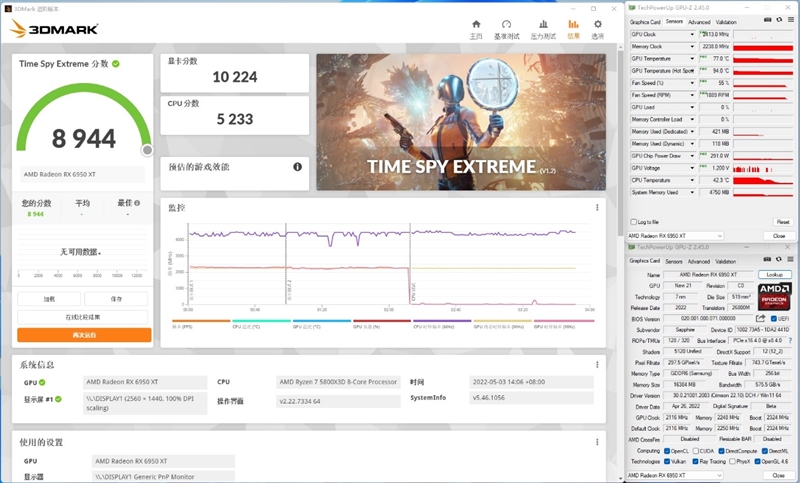Open the GPU Clock sensor dropdown arrow

tap(692, 34)
